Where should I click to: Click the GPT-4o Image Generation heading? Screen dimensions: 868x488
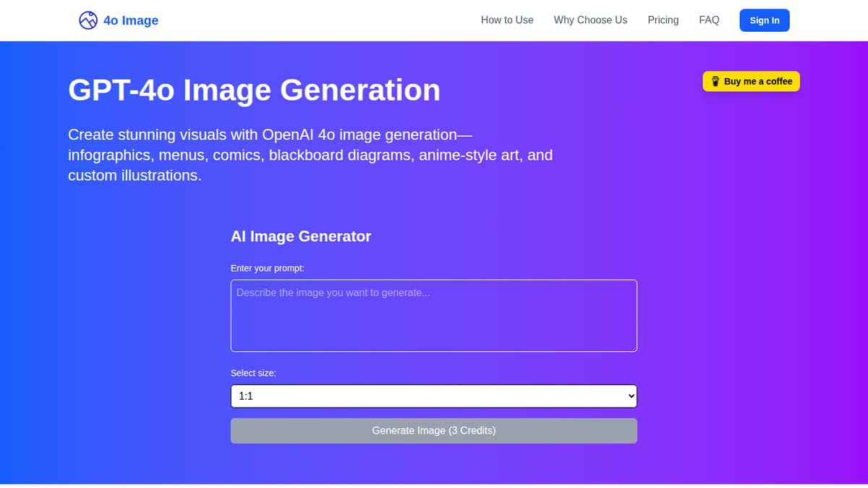click(254, 90)
